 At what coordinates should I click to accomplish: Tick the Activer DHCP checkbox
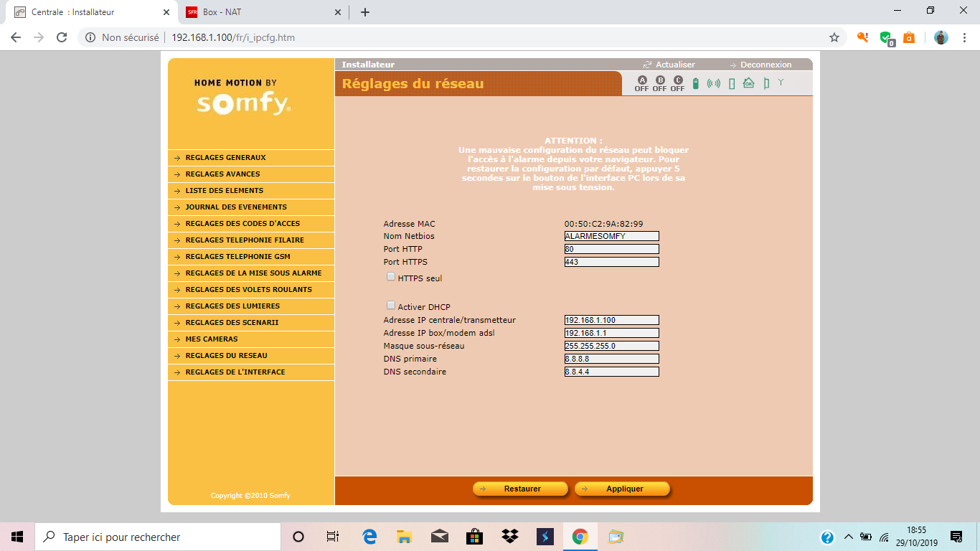pyautogui.click(x=391, y=305)
